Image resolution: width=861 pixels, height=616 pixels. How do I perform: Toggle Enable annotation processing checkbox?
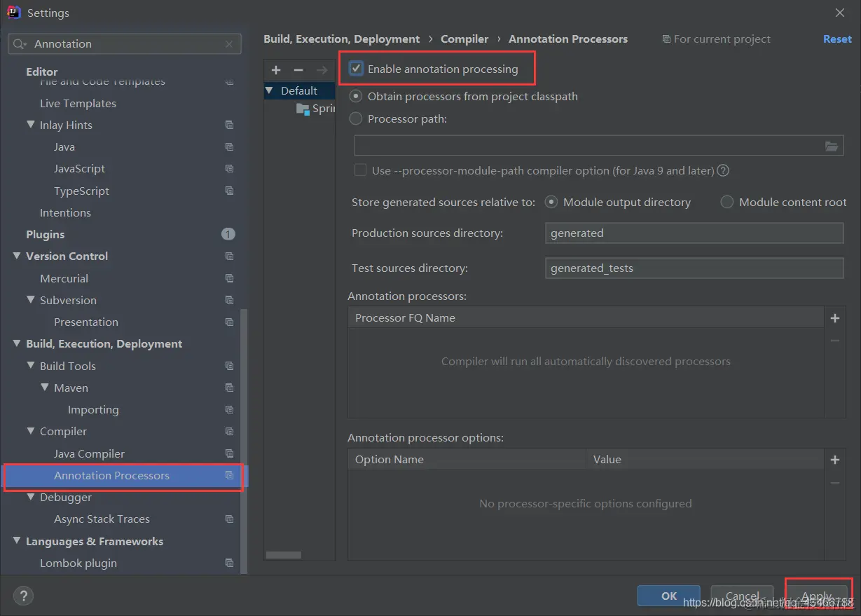(x=357, y=69)
